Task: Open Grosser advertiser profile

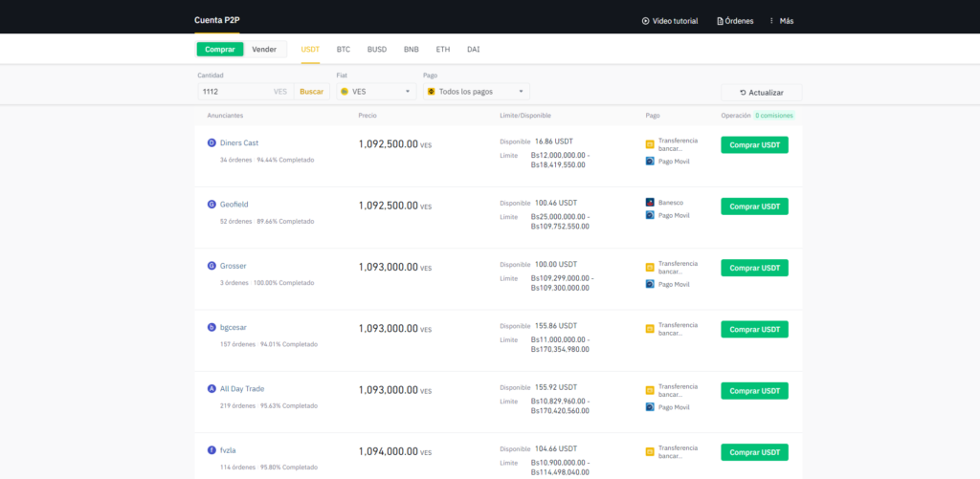Action: coord(234,266)
